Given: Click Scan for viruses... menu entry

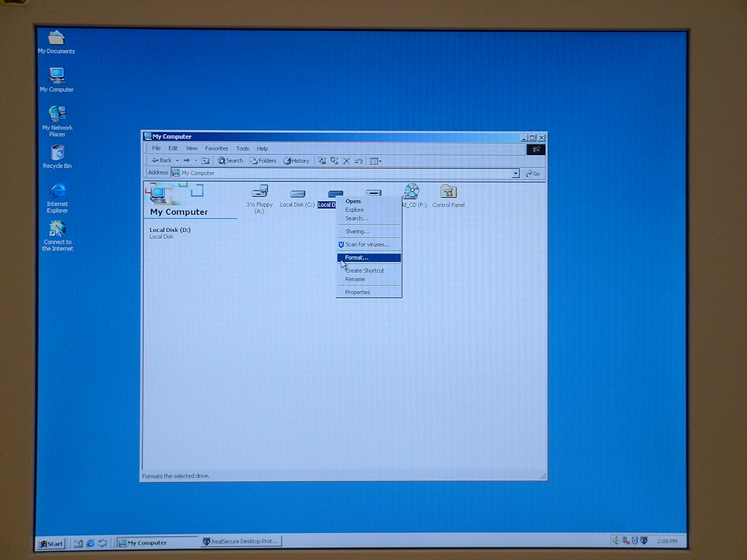Looking at the screenshot, I should (x=367, y=245).
